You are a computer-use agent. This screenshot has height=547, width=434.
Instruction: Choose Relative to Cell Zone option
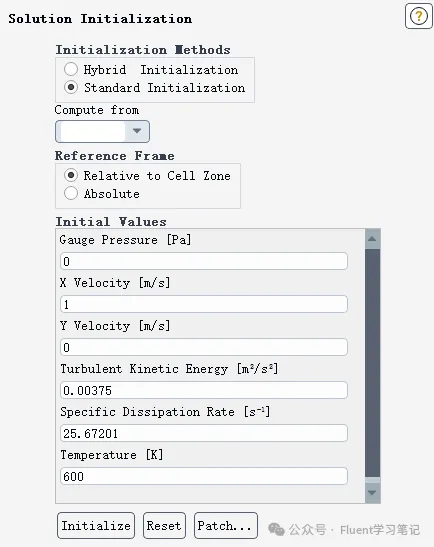[71, 175]
